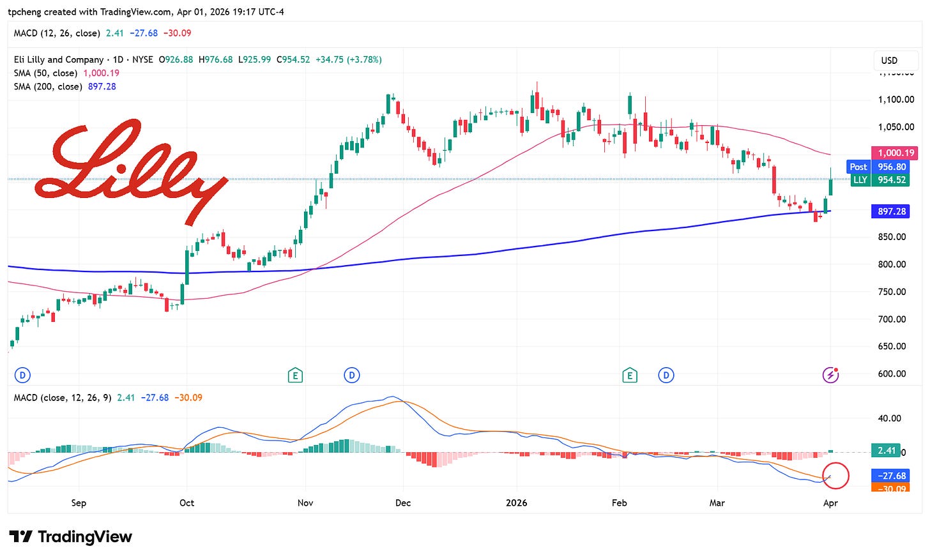
Task: Click the 600.00 price axis tick
Action: 892,374
